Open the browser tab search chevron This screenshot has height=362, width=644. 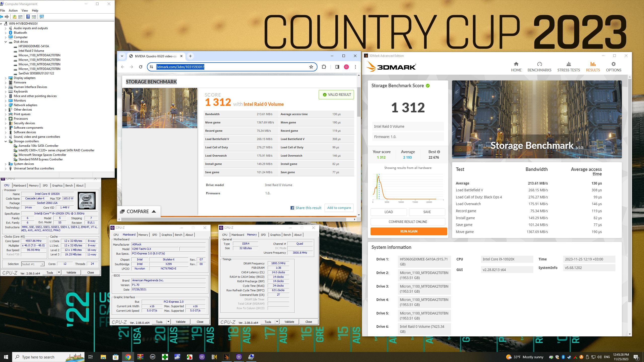click(x=122, y=56)
